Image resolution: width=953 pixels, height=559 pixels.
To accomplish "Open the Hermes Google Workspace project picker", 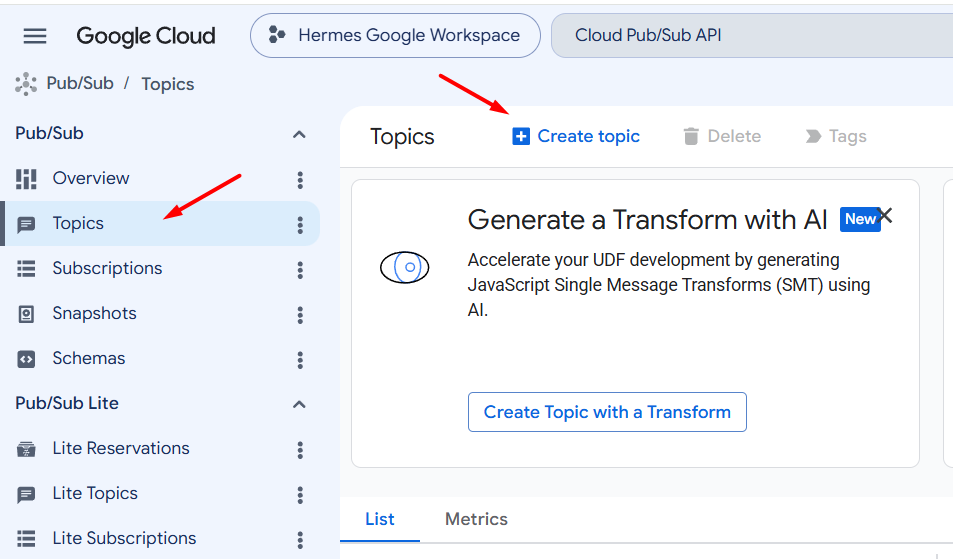I will tap(395, 36).
